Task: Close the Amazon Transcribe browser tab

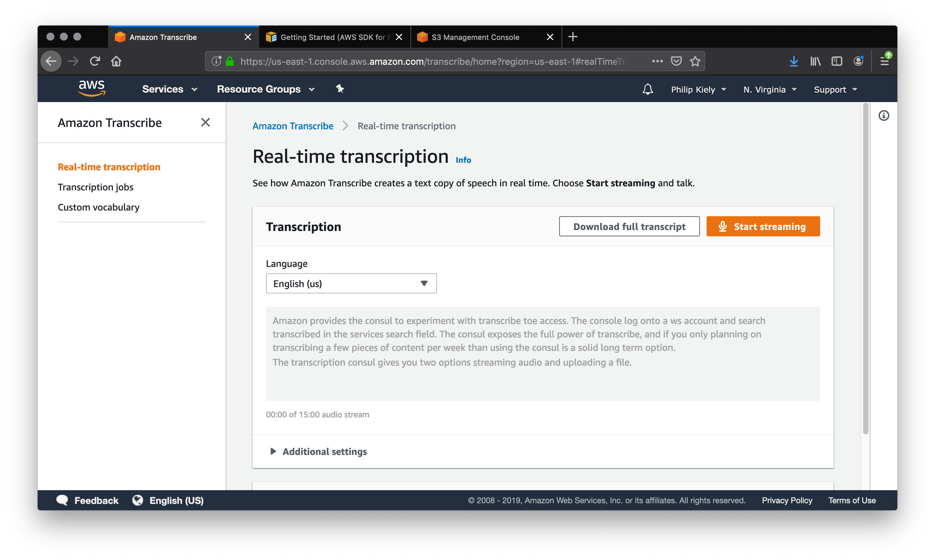Action: point(248,37)
